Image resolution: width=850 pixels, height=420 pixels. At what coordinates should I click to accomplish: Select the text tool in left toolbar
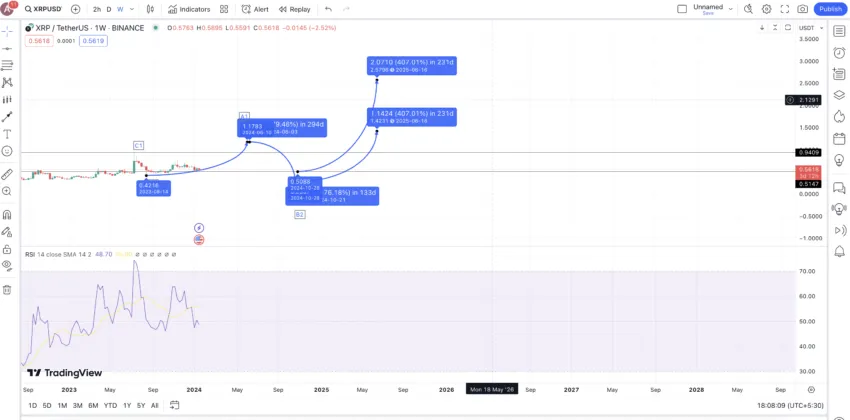[x=7, y=134]
